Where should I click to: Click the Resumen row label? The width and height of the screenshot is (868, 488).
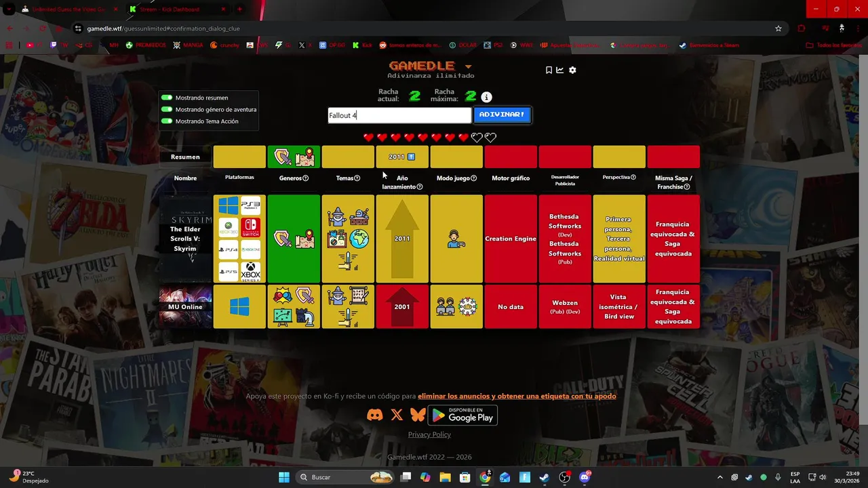click(185, 157)
